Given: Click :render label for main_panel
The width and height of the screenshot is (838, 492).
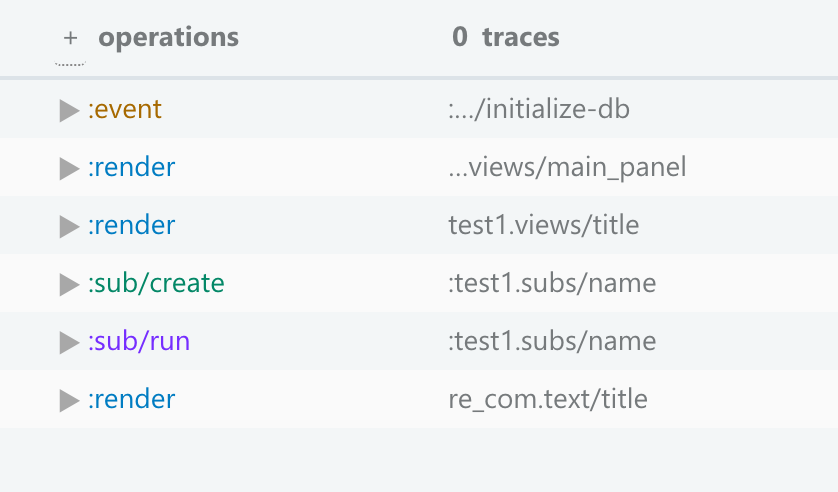Looking at the screenshot, I should click(x=131, y=167).
